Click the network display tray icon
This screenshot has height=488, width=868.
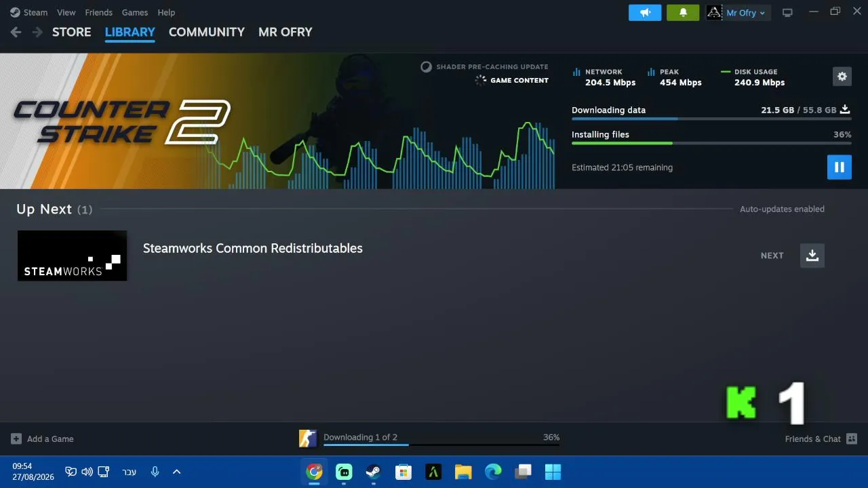click(x=104, y=472)
